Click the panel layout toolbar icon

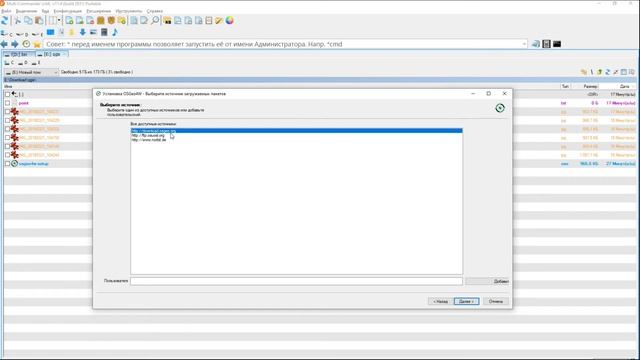click(52, 20)
